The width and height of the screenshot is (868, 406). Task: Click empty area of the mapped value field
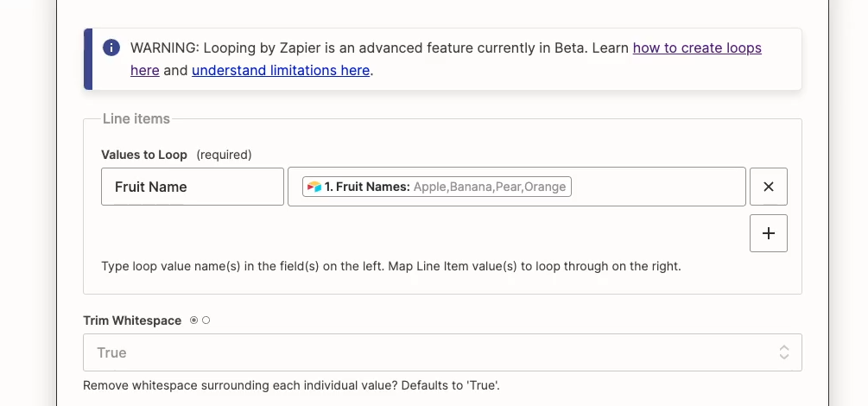[657, 187]
